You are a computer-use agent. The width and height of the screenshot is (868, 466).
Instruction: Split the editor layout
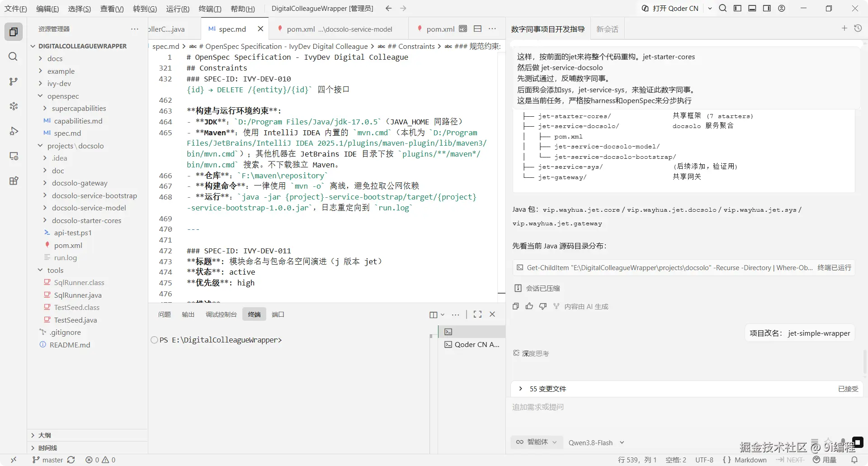(477, 29)
